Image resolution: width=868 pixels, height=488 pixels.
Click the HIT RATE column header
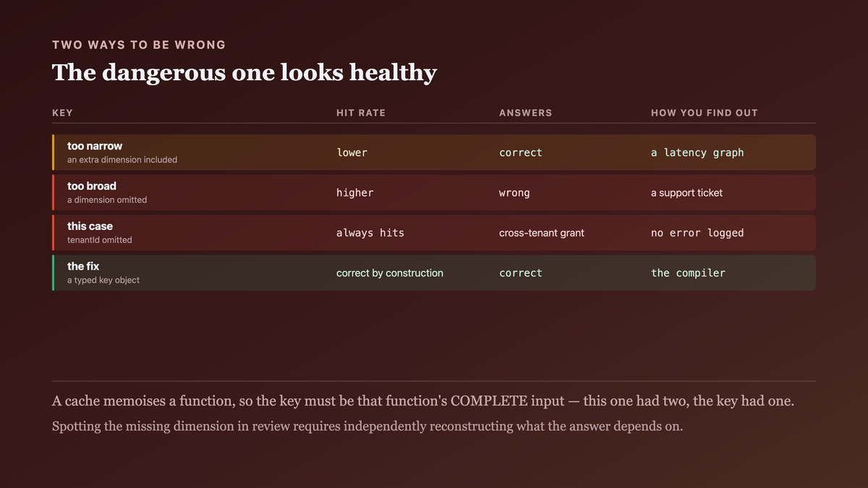(361, 113)
